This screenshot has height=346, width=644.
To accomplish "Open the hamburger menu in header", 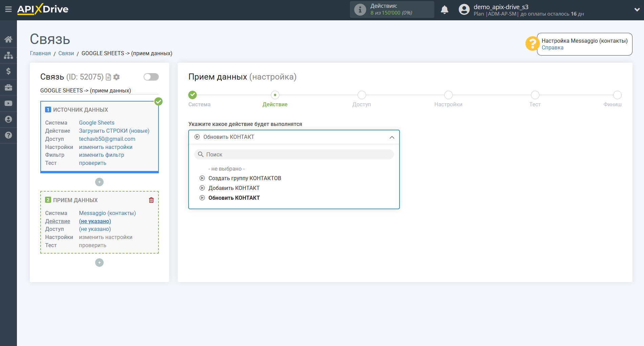I will click(8, 9).
